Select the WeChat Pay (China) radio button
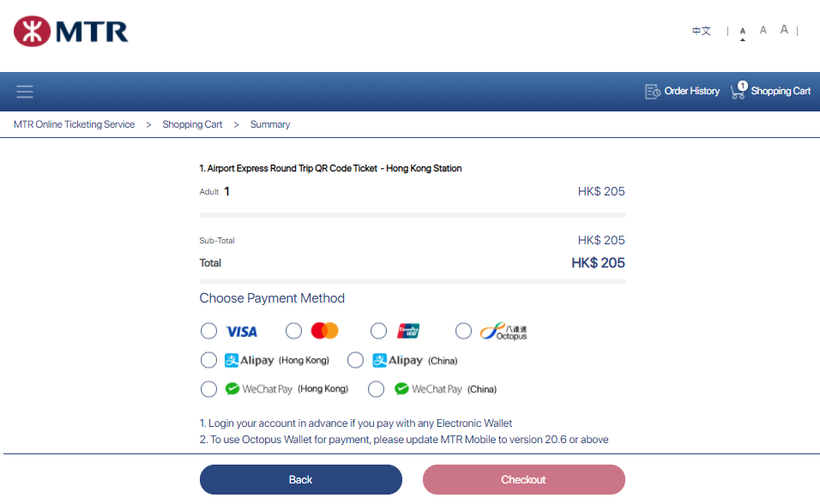This screenshot has width=820, height=504. click(x=376, y=388)
